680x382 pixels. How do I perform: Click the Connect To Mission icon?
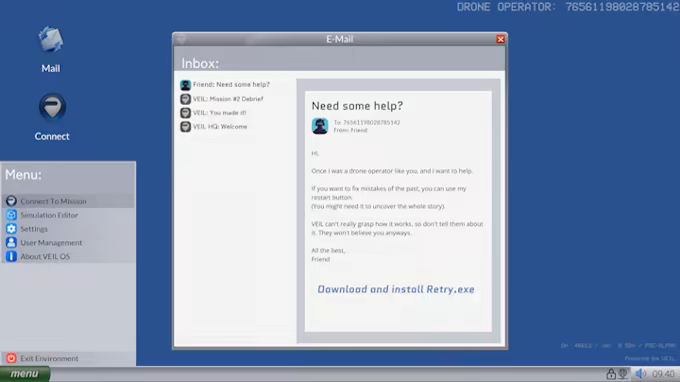pos(11,201)
